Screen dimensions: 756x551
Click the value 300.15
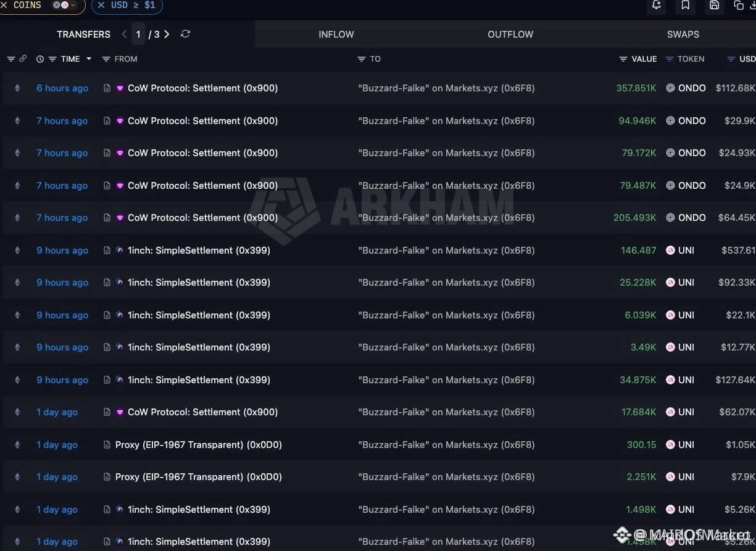point(642,445)
